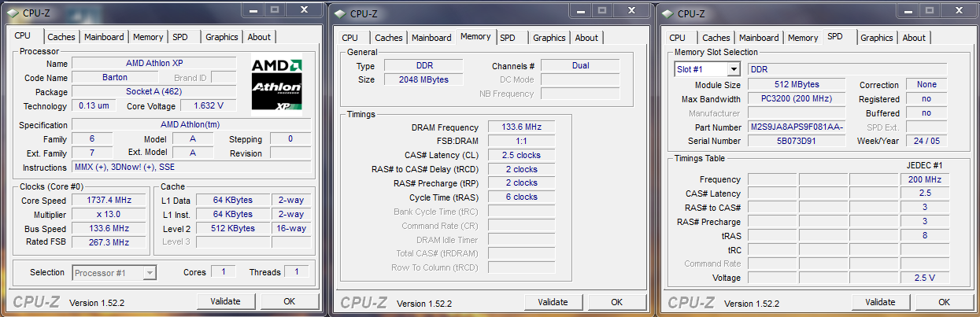Viewport: 980px width, 317px height.
Task: Click the '16-way' cache associativity value
Action: click(290, 228)
